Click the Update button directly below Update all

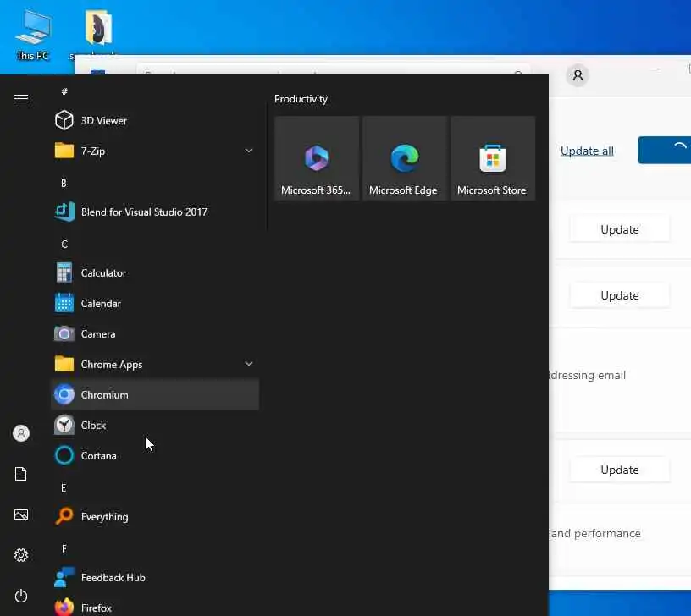[620, 229]
